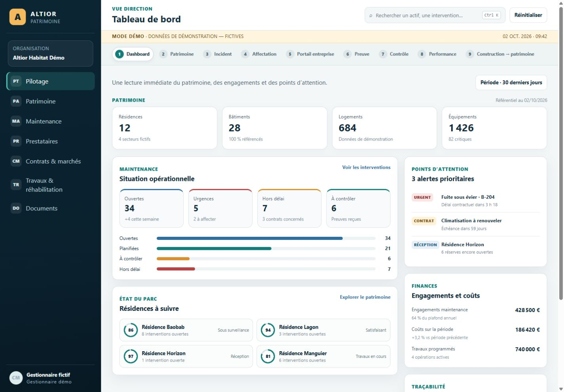Open the Altior Habitat Démo organisation selector
The width and height of the screenshot is (564, 392).
tap(50, 53)
